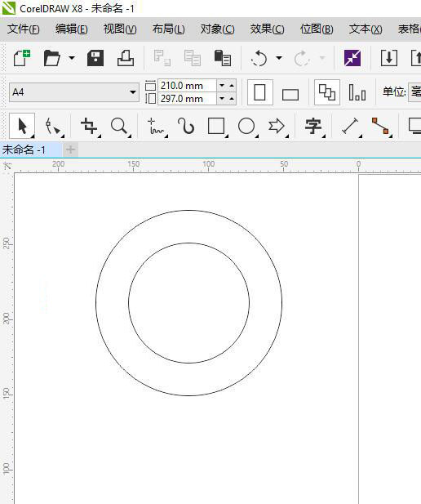Image resolution: width=421 pixels, height=504 pixels.
Task: Select the Shape tool
Action: click(53, 126)
